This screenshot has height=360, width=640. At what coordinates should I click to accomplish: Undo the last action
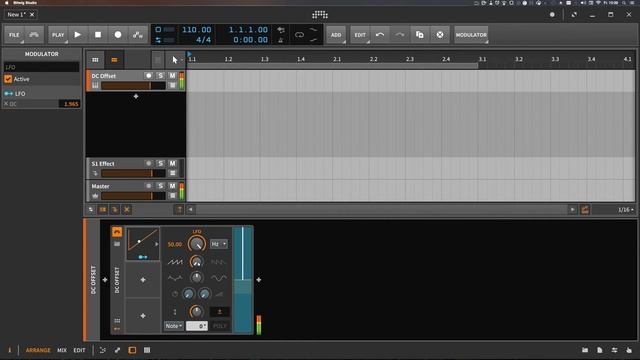tap(380, 35)
